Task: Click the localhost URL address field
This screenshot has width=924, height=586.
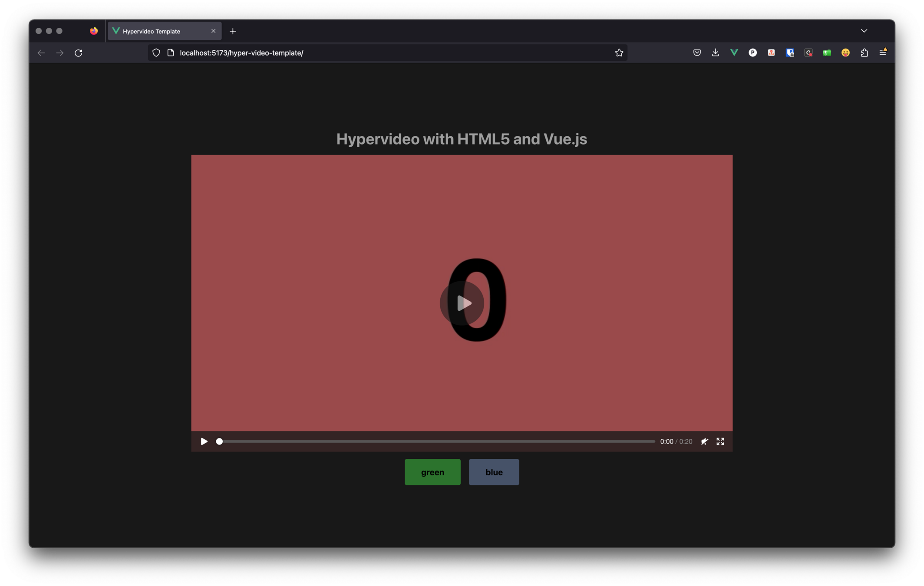Action: coord(347,53)
